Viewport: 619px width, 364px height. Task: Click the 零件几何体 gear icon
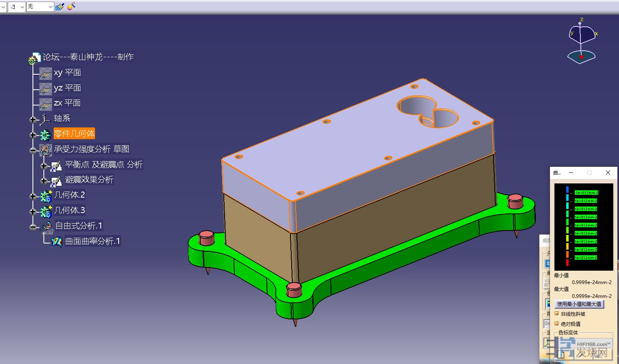click(x=45, y=134)
